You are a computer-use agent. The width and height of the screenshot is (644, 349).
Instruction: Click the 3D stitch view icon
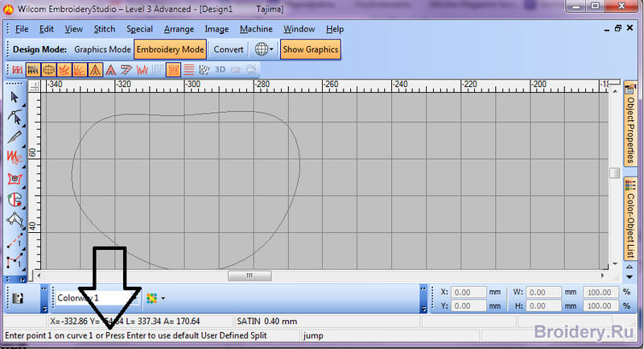[221, 70]
